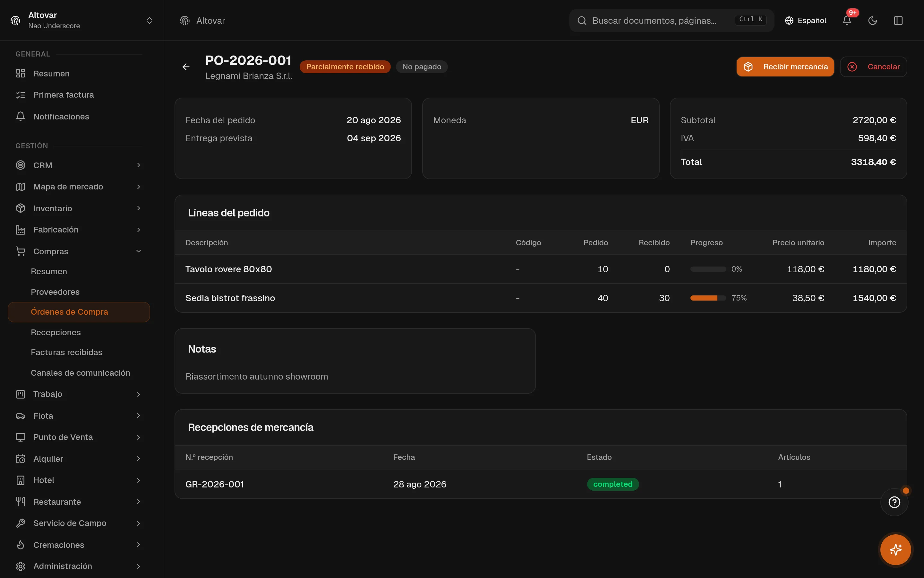Collapse the Compras section chevron
Image resolution: width=924 pixels, height=578 pixels.
139,251
